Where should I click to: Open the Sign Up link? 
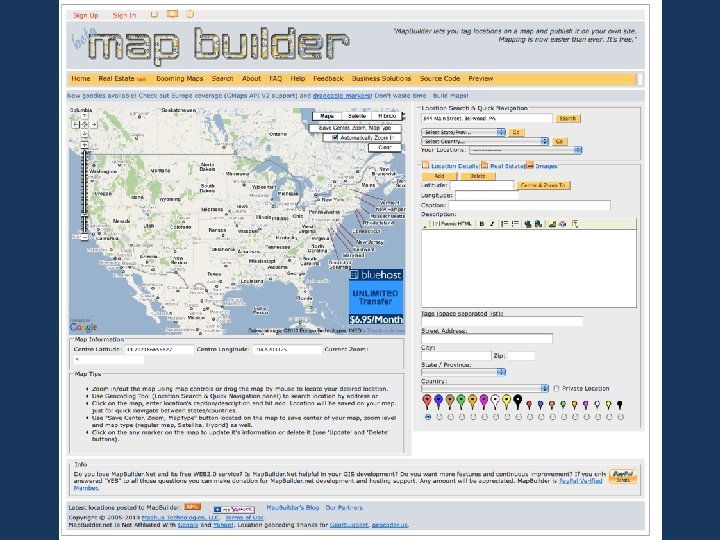tap(86, 15)
